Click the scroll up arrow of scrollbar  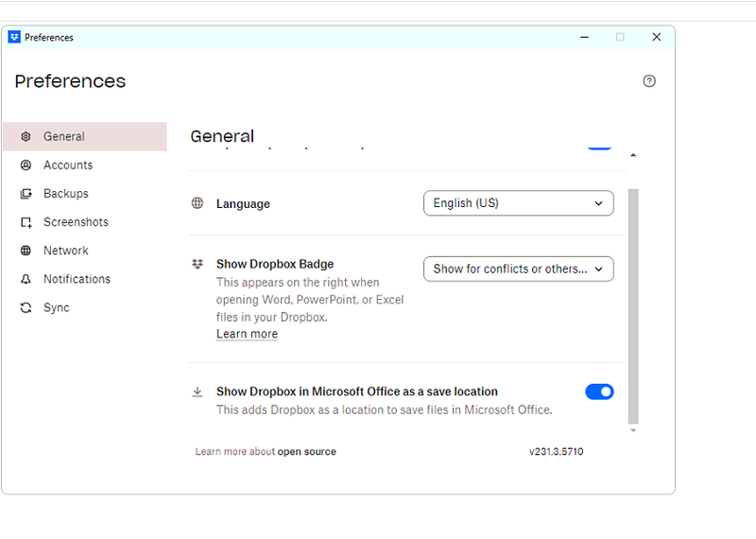(x=633, y=155)
